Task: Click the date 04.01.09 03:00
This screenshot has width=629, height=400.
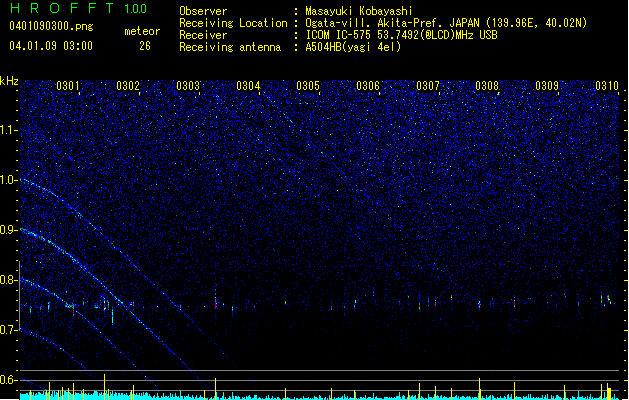Action: [x=51, y=46]
